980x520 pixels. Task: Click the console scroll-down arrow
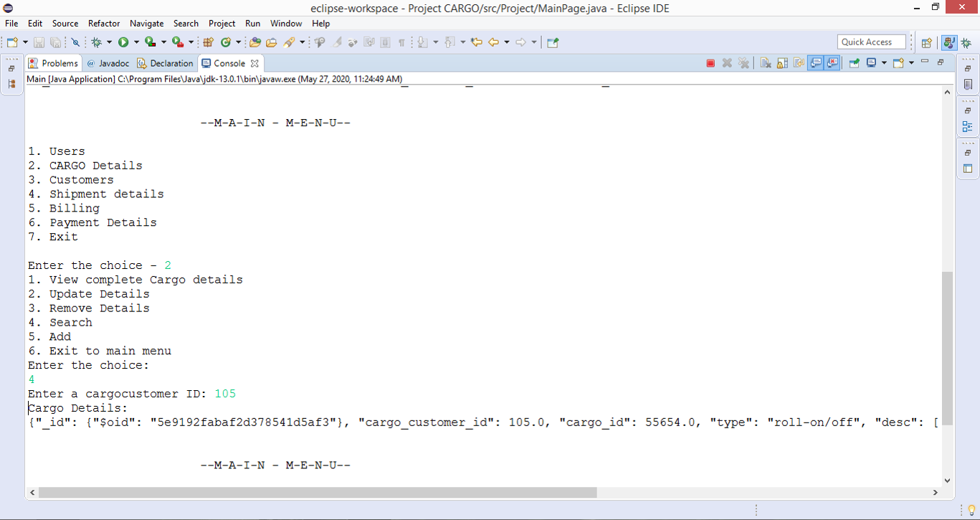948,481
